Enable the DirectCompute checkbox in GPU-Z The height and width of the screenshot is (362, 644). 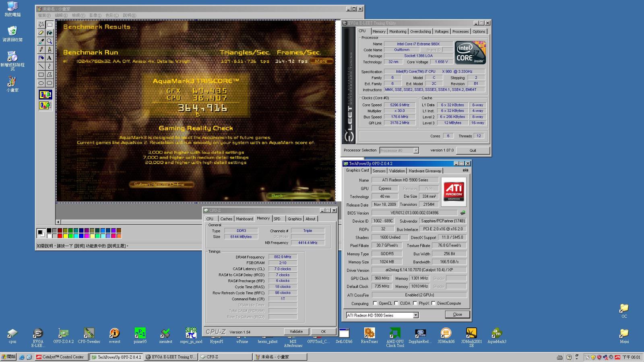[433, 303]
